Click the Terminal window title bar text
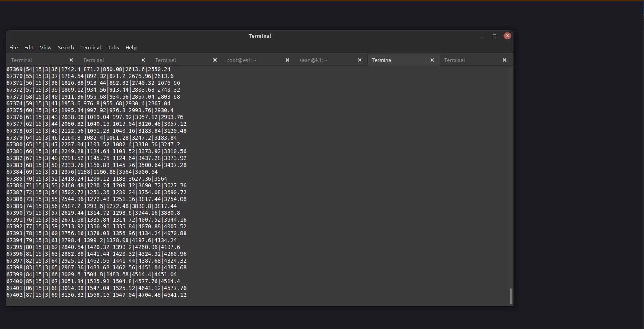644x329 pixels. (260, 36)
